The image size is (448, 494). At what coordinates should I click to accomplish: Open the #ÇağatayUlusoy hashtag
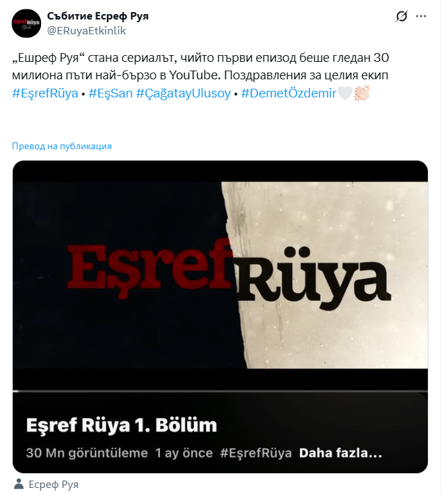pyautogui.click(x=184, y=93)
